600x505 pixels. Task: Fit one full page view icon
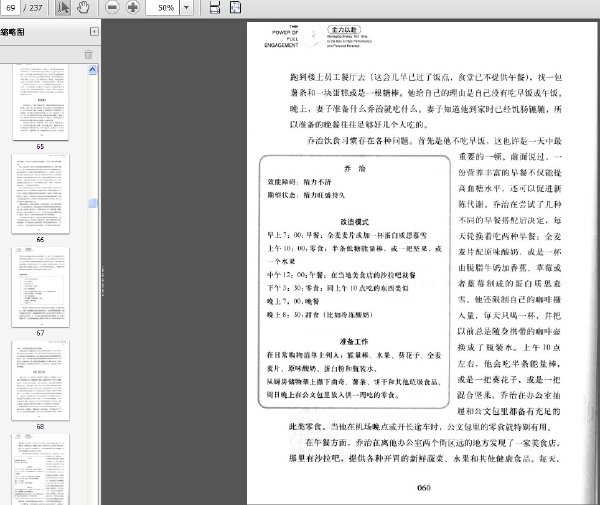pos(235,7)
